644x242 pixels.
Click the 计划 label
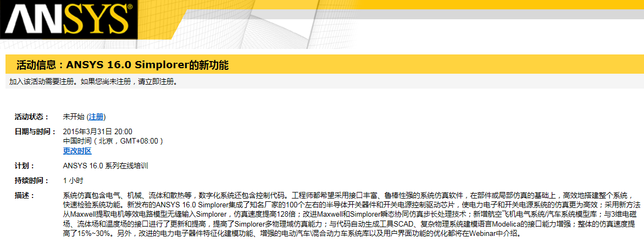[x=25, y=166]
